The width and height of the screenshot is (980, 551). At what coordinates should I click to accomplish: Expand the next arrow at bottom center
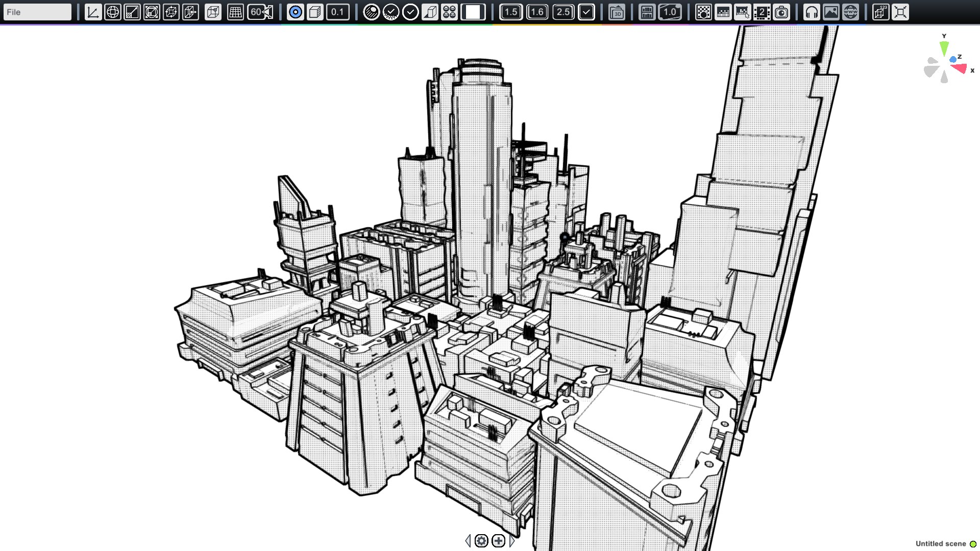[512, 541]
